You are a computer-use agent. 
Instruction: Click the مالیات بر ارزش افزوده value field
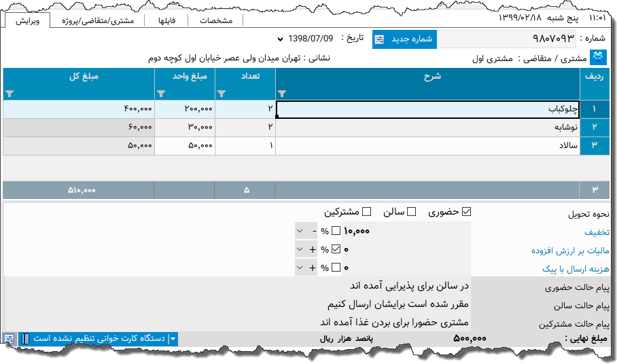click(406, 249)
